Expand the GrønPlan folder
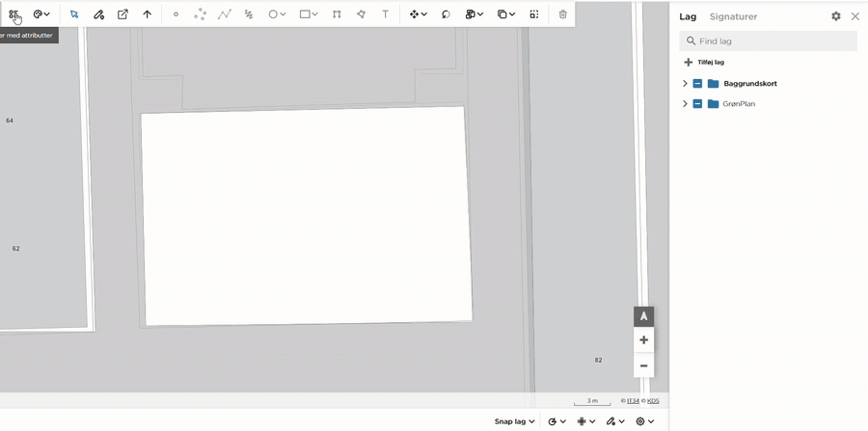This screenshot has height=431, width=868. point(685,103)
